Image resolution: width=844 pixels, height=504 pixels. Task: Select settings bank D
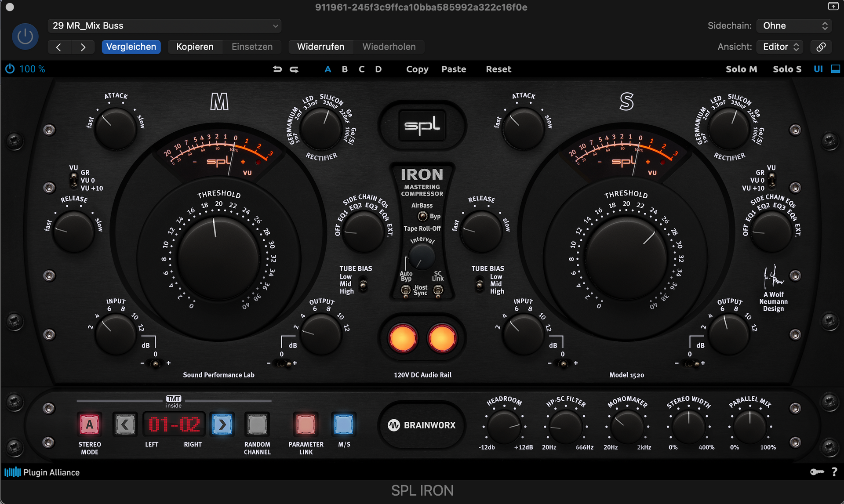(378, 69)
